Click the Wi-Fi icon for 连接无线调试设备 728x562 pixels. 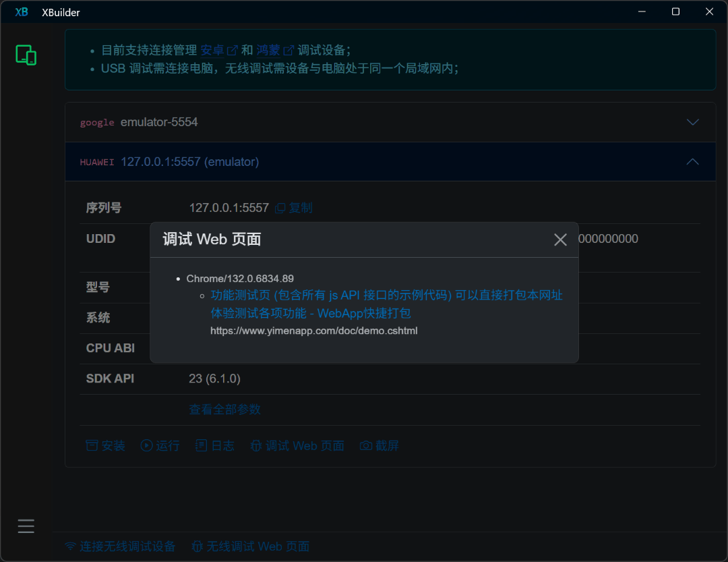(71, 546)
